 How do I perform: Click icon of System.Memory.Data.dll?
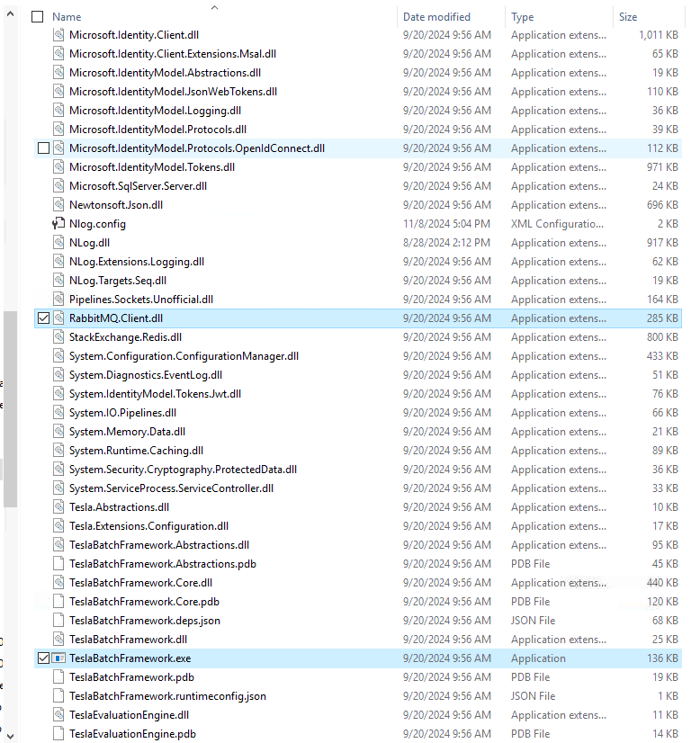pyautogui.click(x=58, y=432)
